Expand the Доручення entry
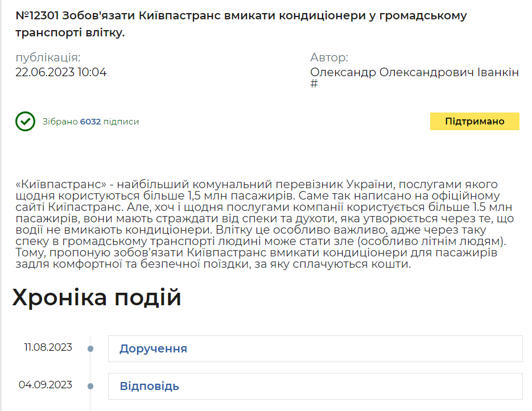Image resolution: width=532 pixels, height=411 pixels. click(153, 348)
